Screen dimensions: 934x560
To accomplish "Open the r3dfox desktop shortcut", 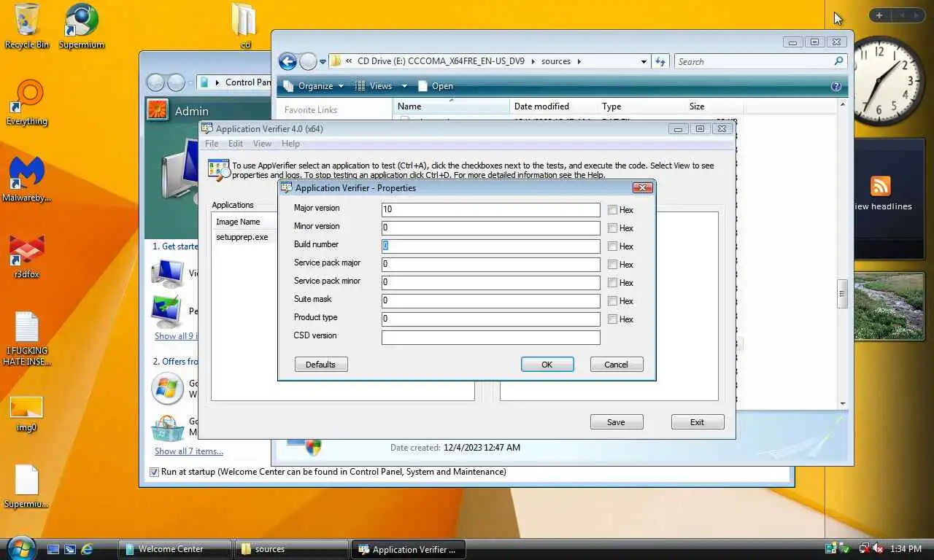I will point(27,255).
